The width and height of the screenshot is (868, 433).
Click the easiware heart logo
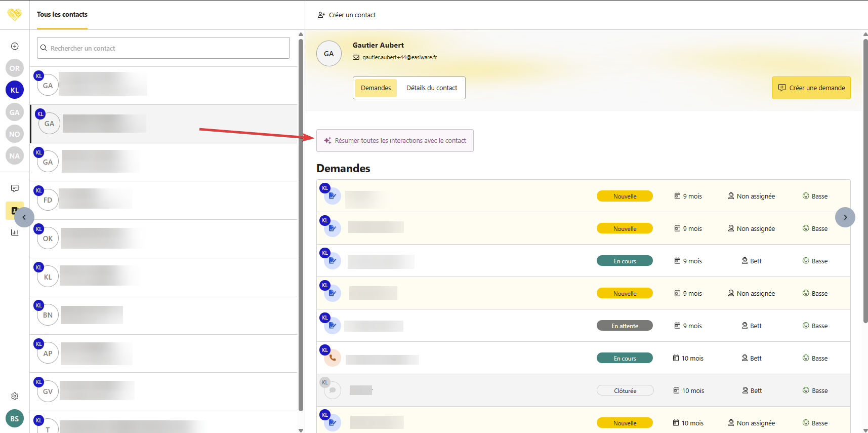(15, 14)
